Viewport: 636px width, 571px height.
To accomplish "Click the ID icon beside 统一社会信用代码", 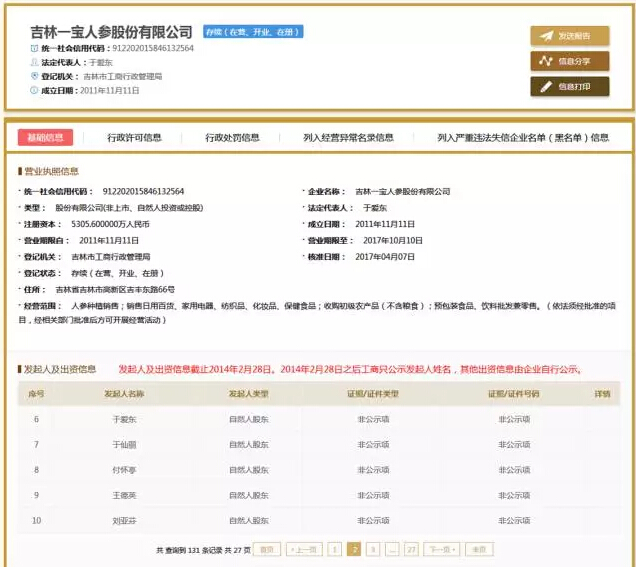I will pos(34,48).
